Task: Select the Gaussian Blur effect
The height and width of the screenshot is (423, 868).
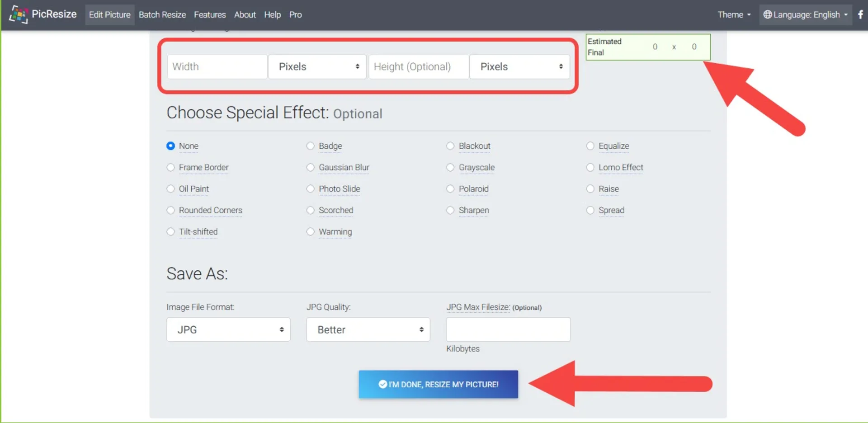Action: 310,168
